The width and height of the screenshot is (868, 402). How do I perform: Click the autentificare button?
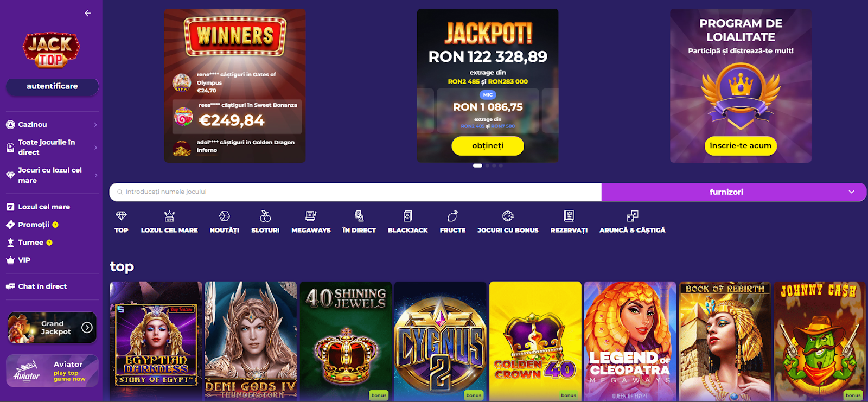[52, 86]
